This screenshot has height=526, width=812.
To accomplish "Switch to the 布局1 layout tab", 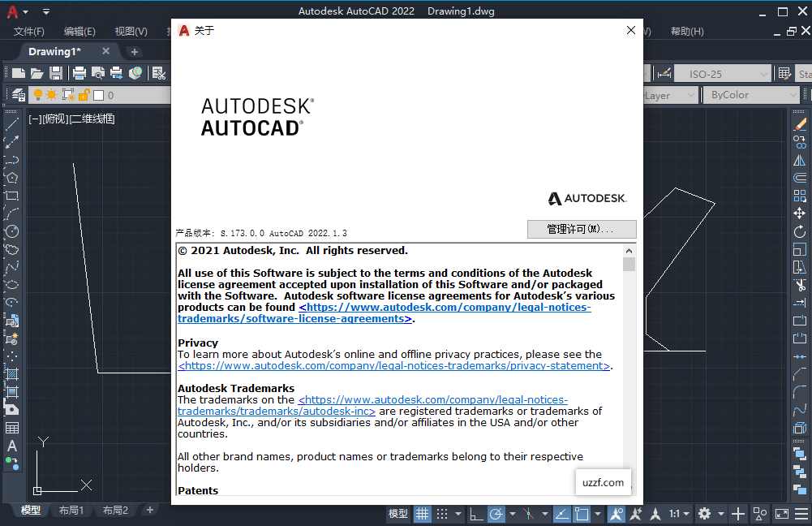I will pyautogui.click(x=70, y=511).
